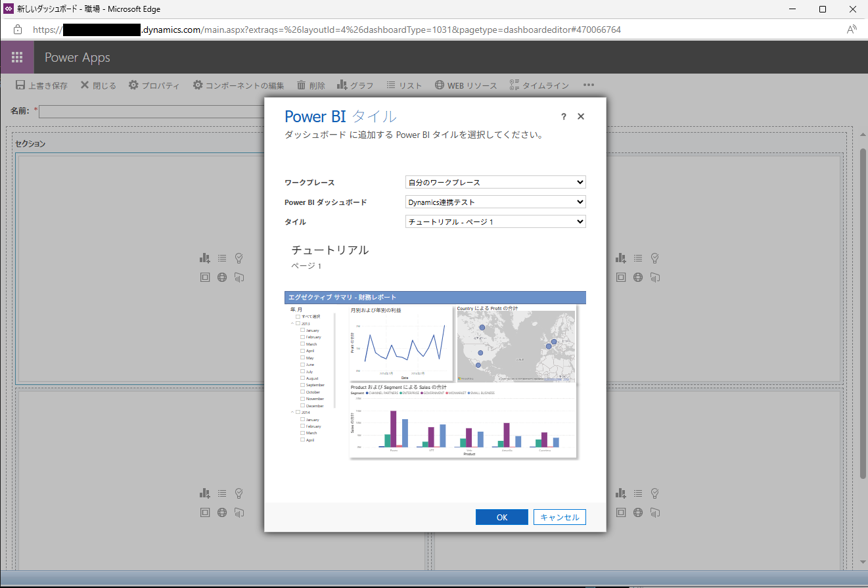Click the 上書き保存 save toolbar button

[41, 85]
